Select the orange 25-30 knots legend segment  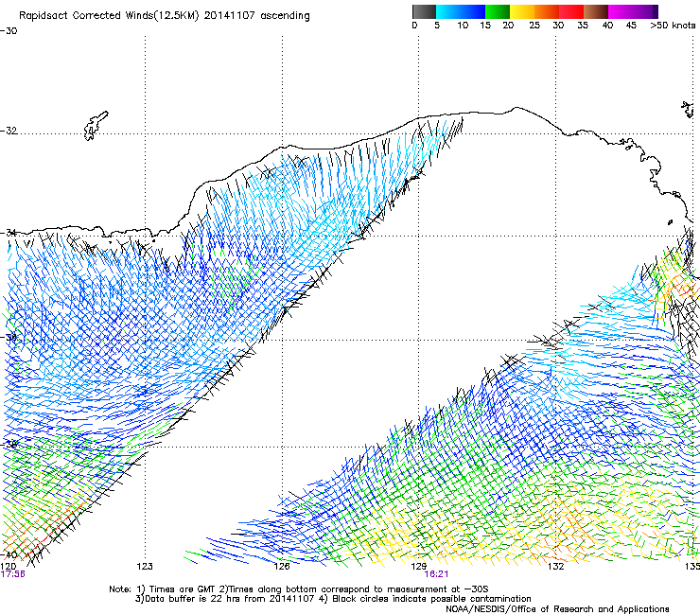click(x=546, y=11)
